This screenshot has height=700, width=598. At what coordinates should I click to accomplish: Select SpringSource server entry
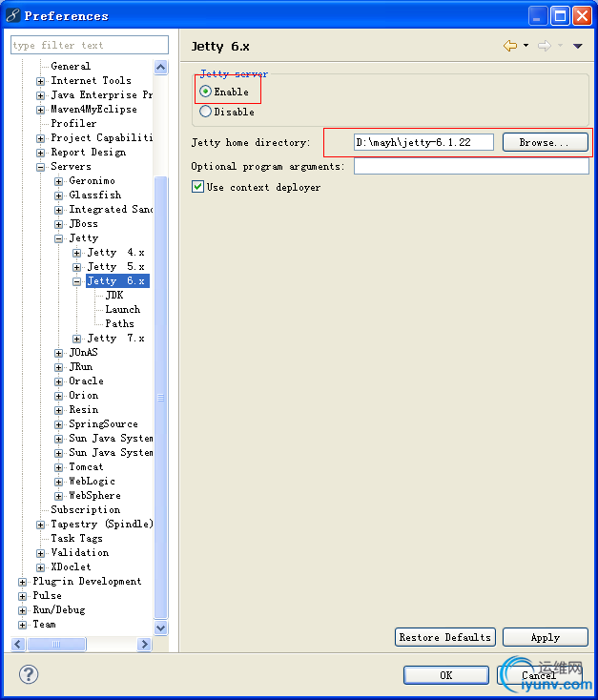tap(103, 424)
